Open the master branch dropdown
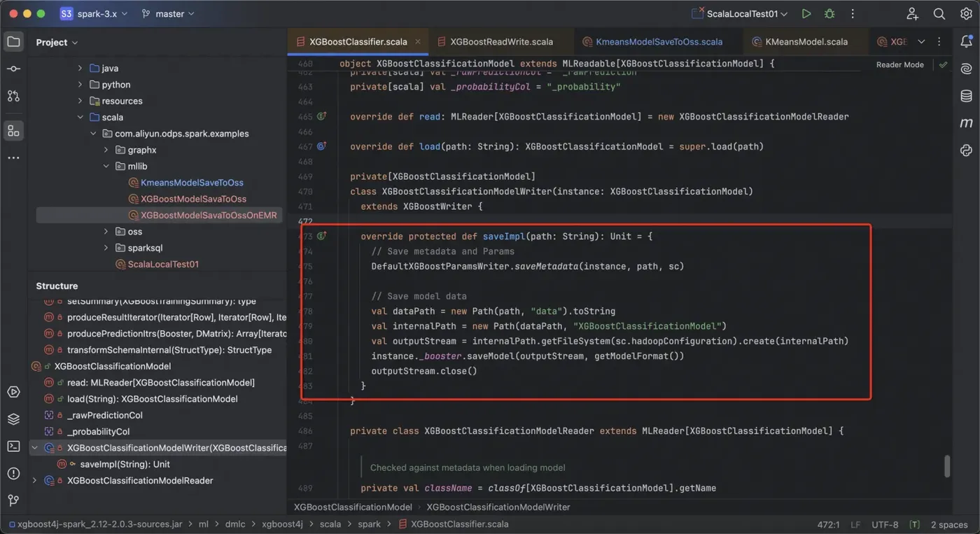The height and width of the screenshot is (534, 980). [169, 14]
